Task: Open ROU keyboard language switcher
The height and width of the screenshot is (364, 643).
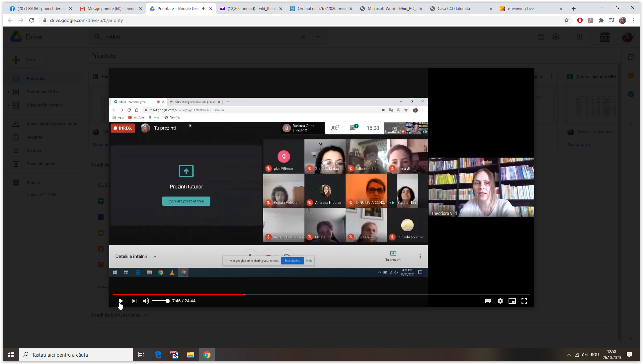Action: tap(595, 355)
